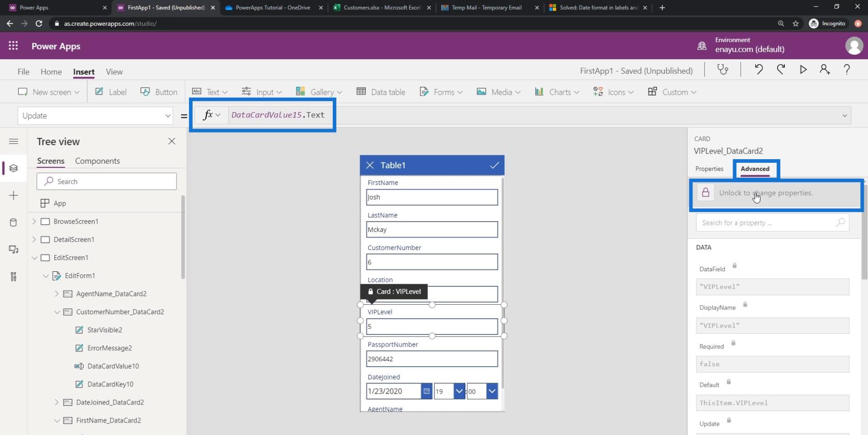This screenshot has height=435, width=868.
Task: Close the Tree view panel
Action: pyautogui.click(x=172, y=141)
